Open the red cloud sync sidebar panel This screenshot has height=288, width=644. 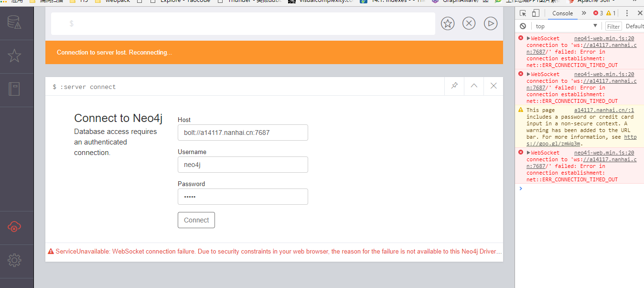[x=14, y=226]
